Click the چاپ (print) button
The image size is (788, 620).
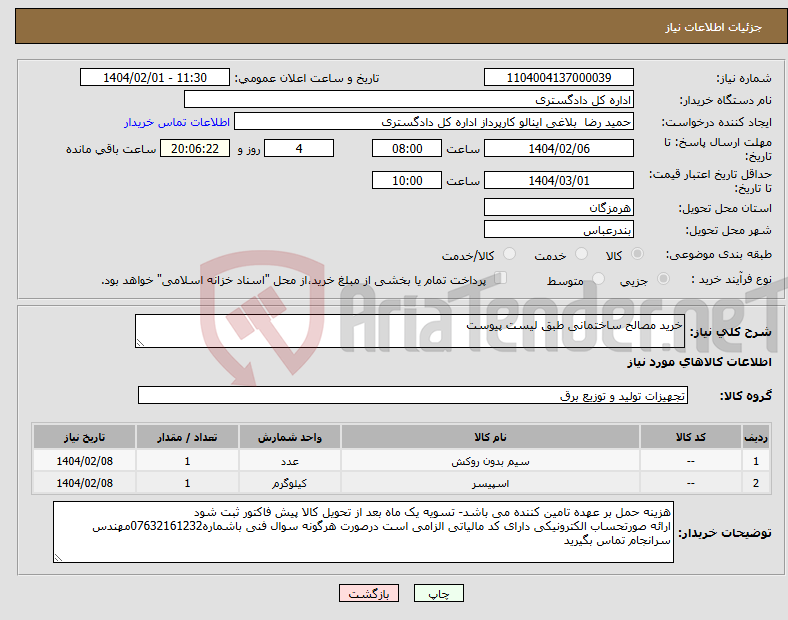[x=438, y=593]
